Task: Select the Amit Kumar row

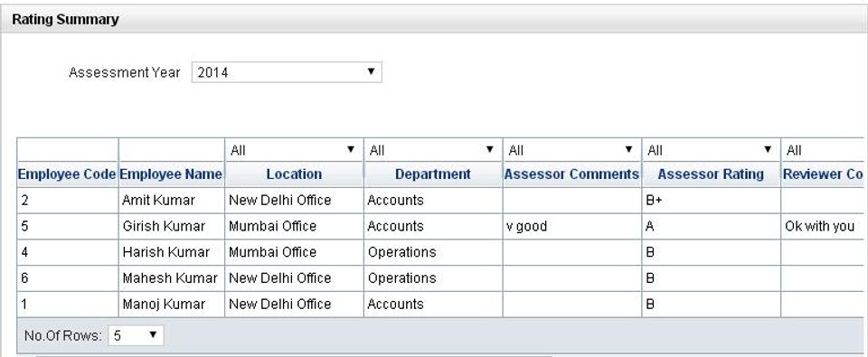Action: point(440,201)
